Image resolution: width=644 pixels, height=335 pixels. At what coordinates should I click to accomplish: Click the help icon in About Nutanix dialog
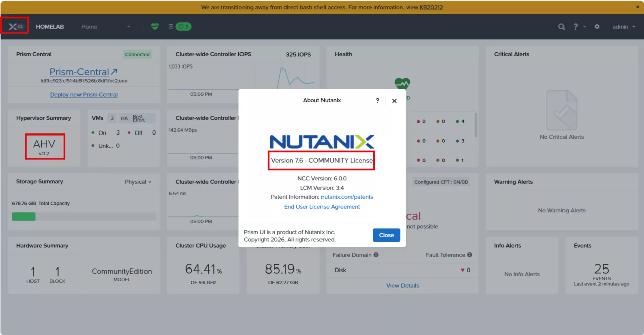378,101
